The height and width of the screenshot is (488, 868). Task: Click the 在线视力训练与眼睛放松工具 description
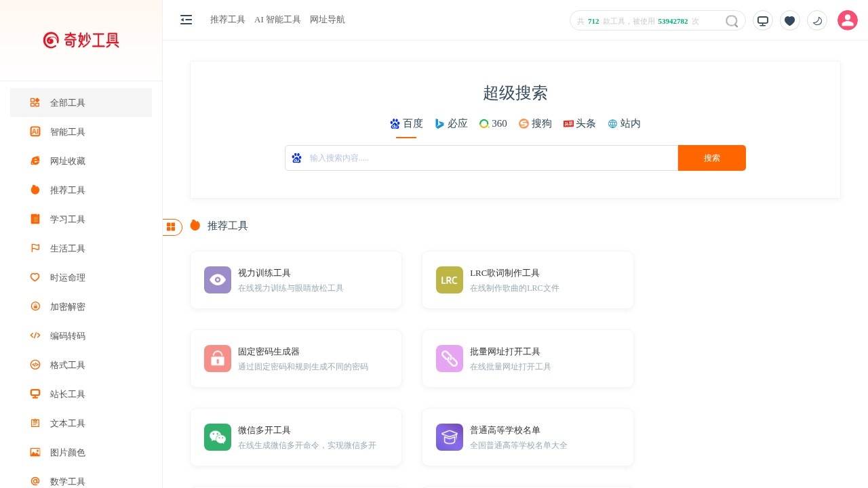coord(291,288)
